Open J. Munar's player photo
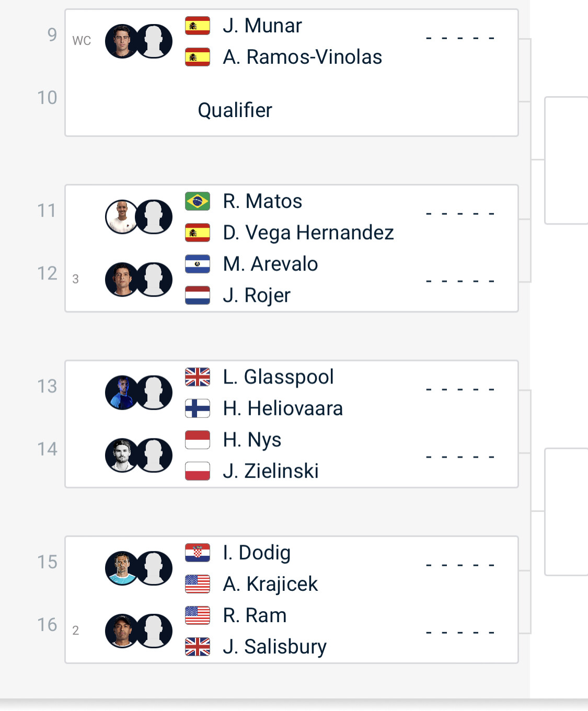This screenshot has width=588, height=711. pyautogui.click(x=122, y=41)
